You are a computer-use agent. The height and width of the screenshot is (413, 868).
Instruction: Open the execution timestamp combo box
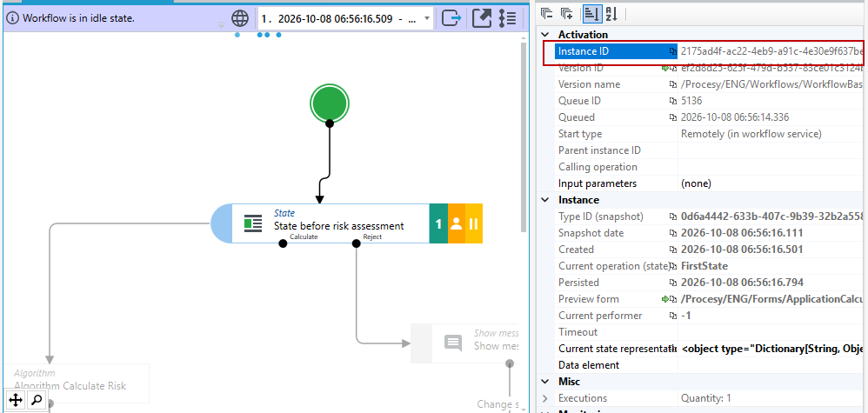pyautogui.click(x=345, y=18)
